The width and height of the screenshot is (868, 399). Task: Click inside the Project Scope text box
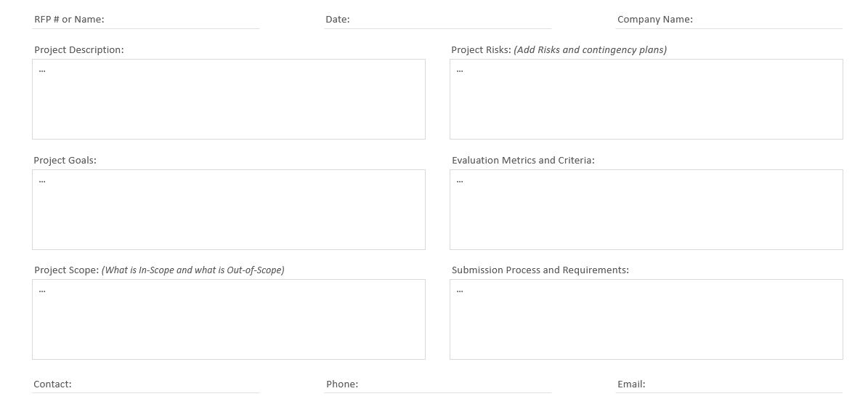[229, 320]
